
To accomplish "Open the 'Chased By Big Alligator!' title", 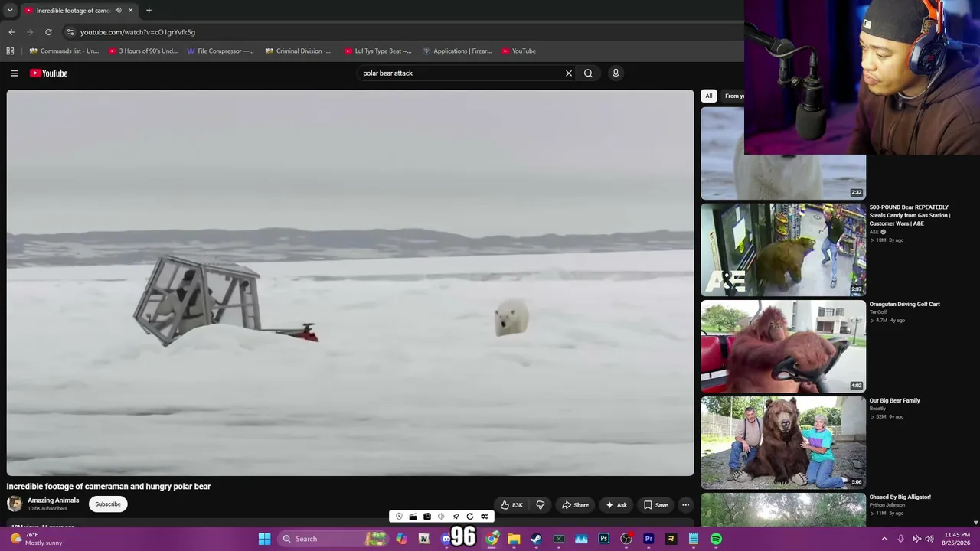I will 900,497.
